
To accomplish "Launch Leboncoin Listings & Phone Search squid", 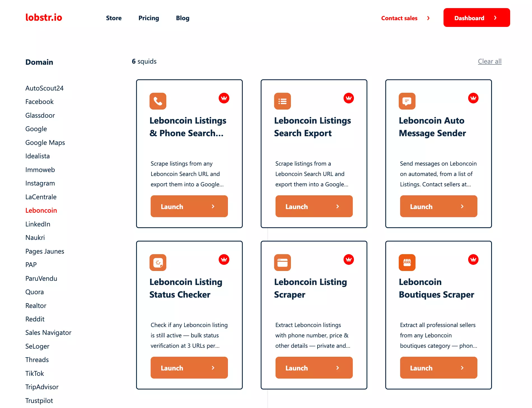I will coord(189,206).
